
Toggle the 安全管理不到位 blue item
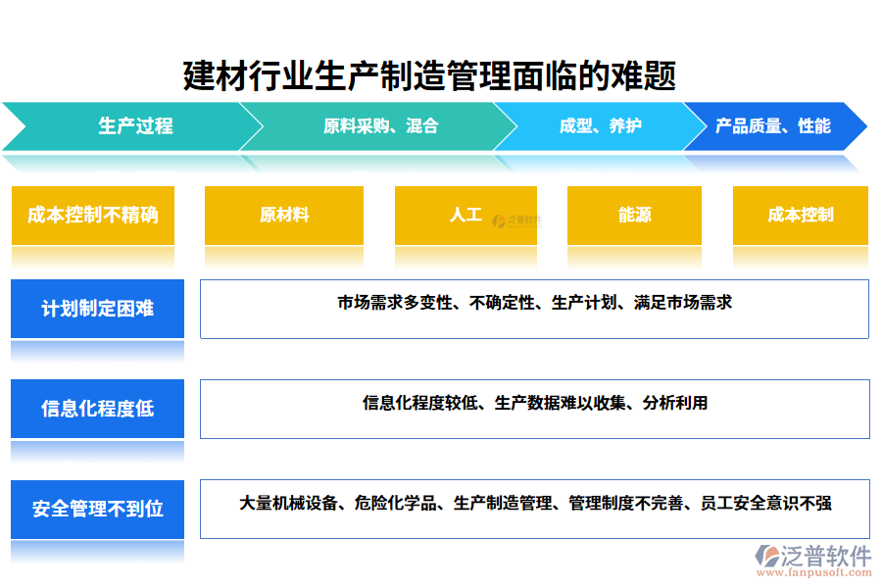(96, 510)
